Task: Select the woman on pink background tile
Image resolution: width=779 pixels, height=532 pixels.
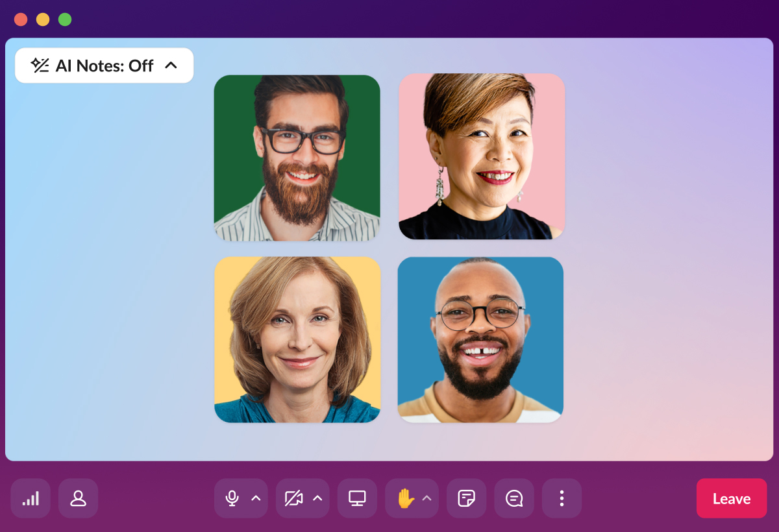Action: click(x=482, y=156)
